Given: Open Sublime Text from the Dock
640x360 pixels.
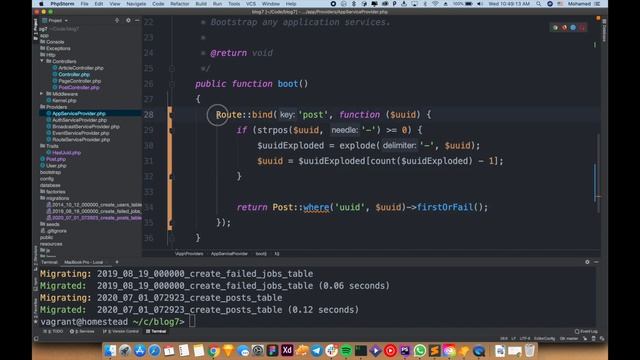Looking at the screenshot, I should [x=434, y=350].
